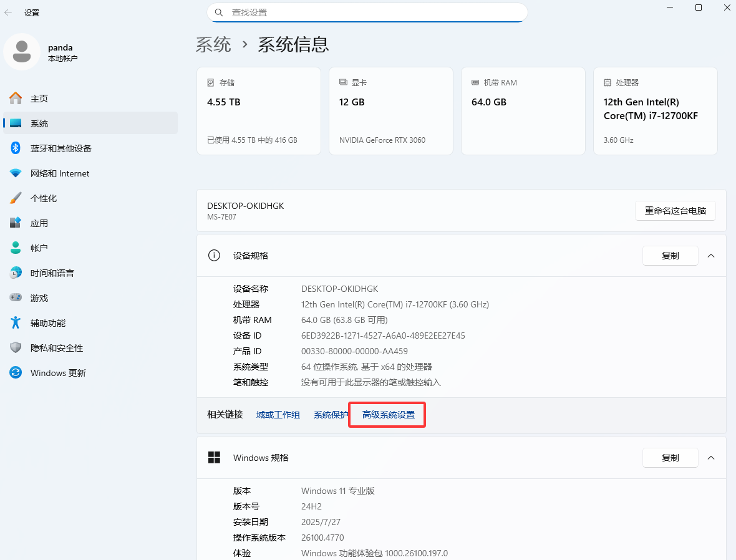This screenshot has height=560, width=736.
Task: Click the gamepad icon for 游戏
Action: (x=16, y=297)
